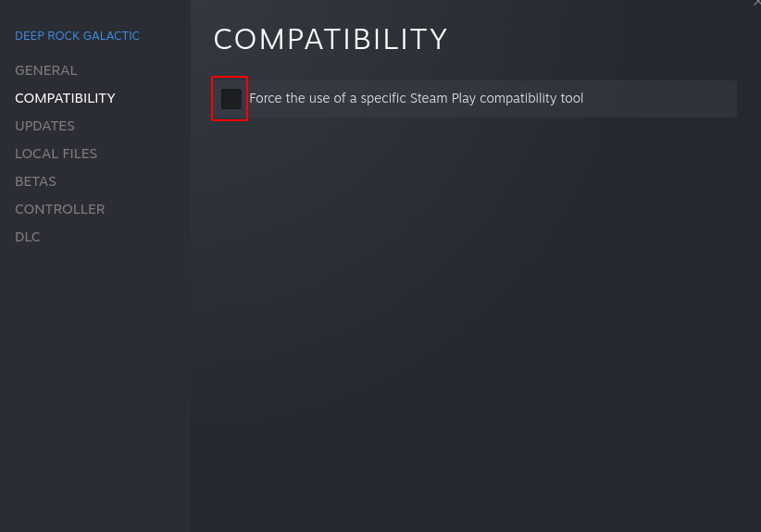Choose Updates from the left sidebar
The image size is (761, 532).
[44, 126]
